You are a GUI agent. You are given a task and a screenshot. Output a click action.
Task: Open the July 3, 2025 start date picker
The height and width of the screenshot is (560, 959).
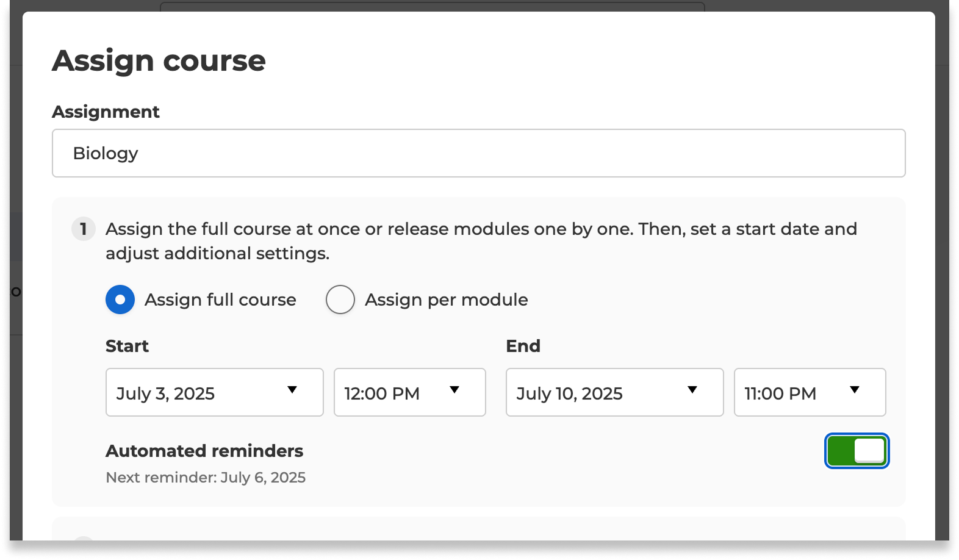pyautogui.click(x=215, y=392)
